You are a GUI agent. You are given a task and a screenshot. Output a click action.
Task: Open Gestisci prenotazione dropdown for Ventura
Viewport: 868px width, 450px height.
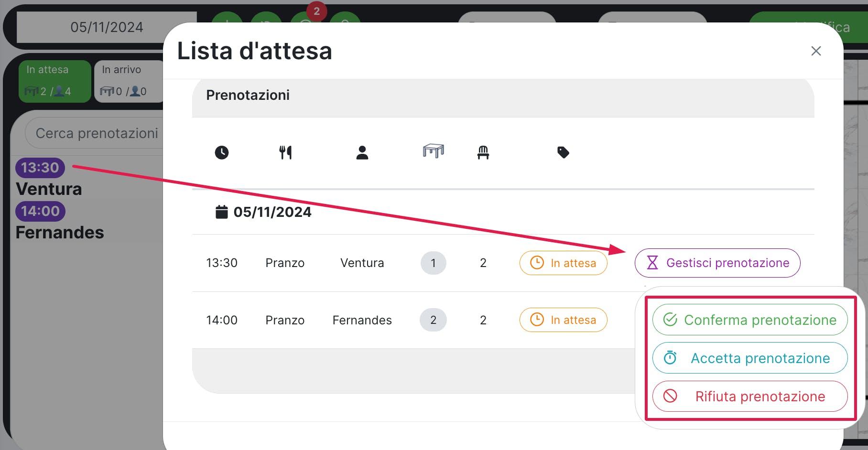[x=717, y=263]
